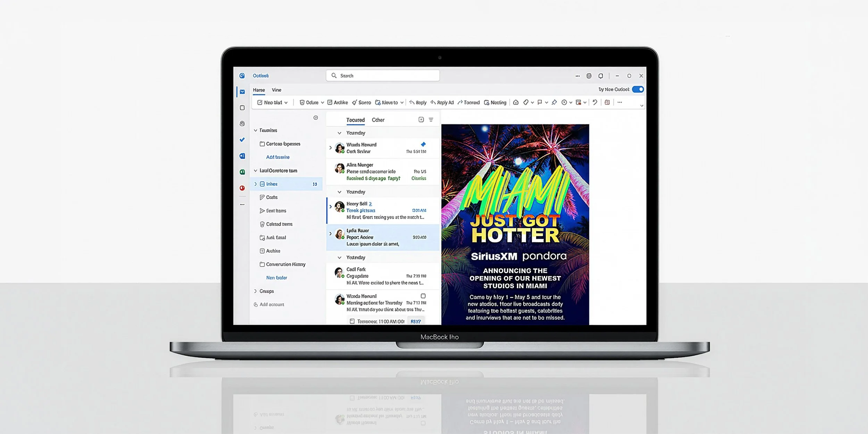The image size is (868, 434).
Task: Click the blue Outlook logo at top left
Action: pyautogui.click(x=242, y=76)
